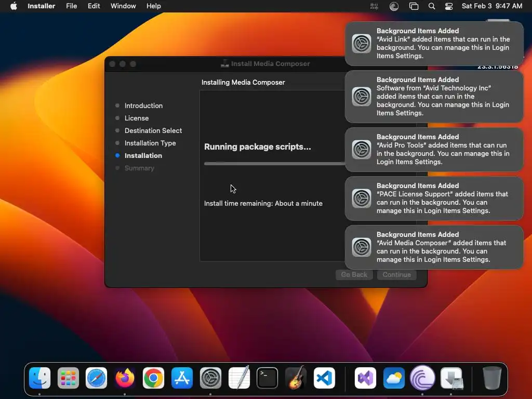Click the installation progress bar
This screenshot has width=532, height=399.
point(274,164)
